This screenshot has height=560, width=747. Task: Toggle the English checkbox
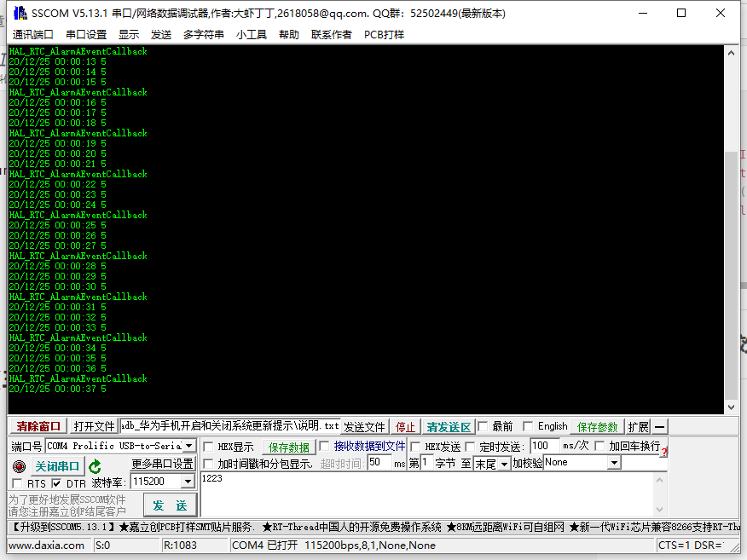(x=527, y=426)
